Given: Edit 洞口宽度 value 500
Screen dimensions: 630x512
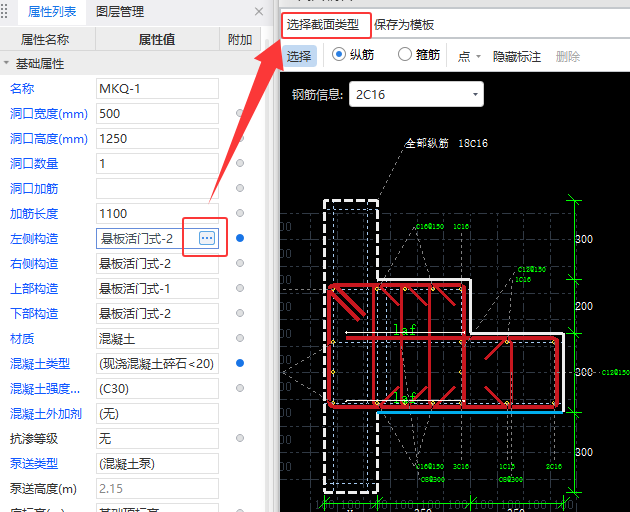Looking at the screenshot, I should [x=157, y=113].
